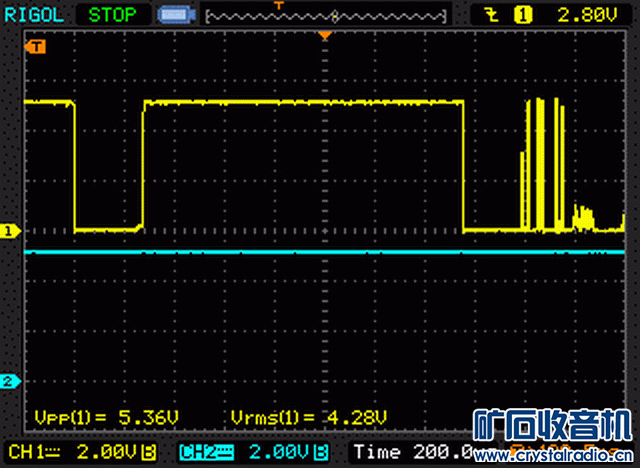Click the green STOP status indicator
This screenshot has width=640, height=468.
[112, 15]
